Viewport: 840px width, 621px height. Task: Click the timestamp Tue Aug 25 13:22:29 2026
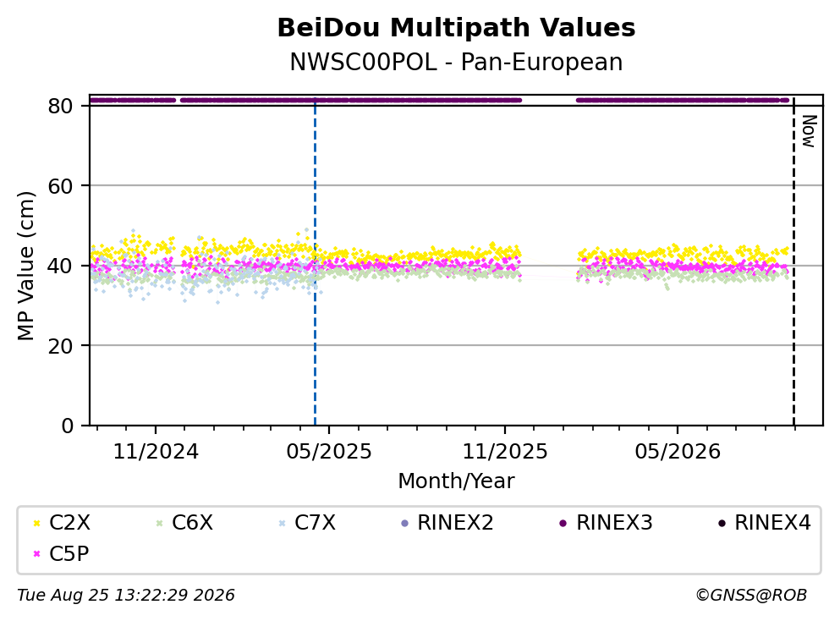tap(126, 596)
